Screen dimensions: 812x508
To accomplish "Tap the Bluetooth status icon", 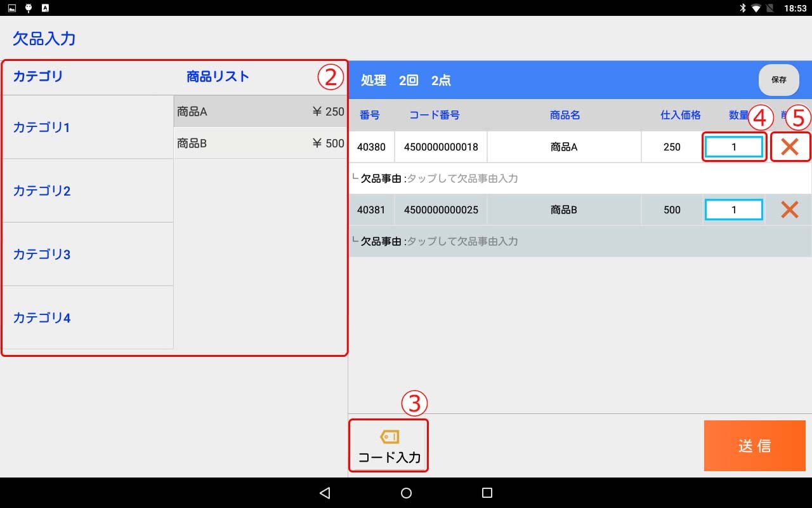I will (742, 8).
